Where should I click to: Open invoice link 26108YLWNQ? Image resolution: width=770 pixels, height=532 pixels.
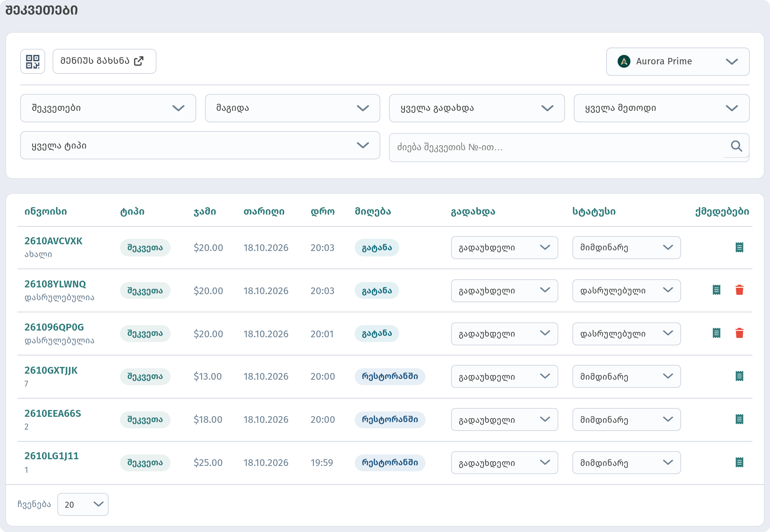(x=55, y=284)
